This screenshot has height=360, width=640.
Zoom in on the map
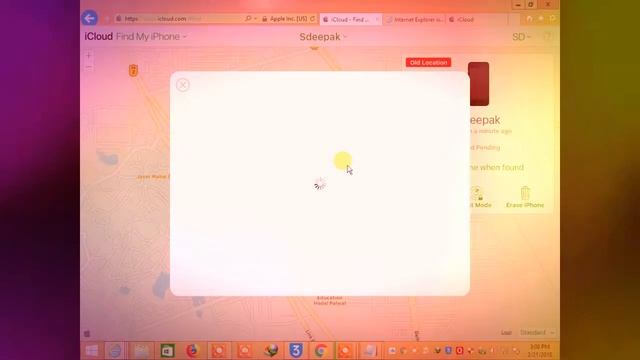tap(89, 55)
